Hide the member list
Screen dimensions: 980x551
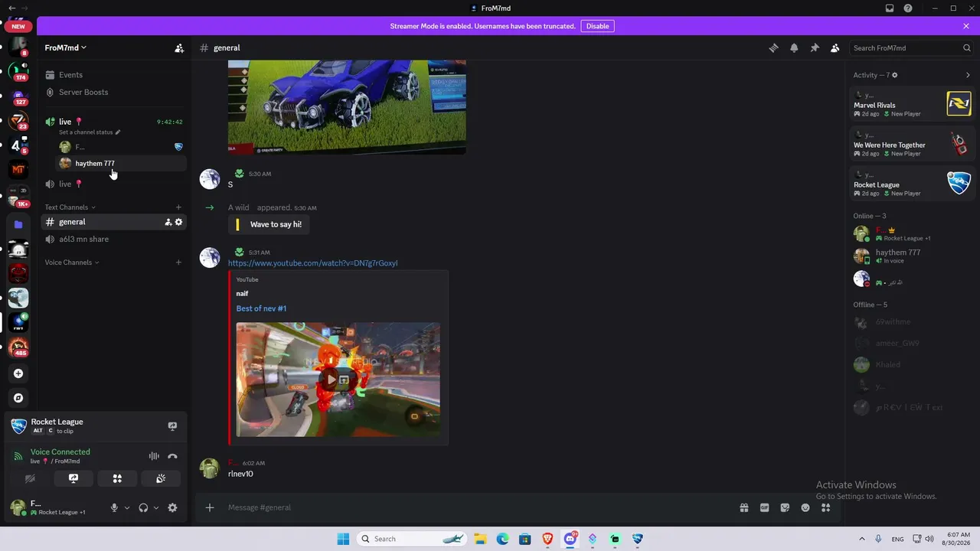[x=835, y=47]
